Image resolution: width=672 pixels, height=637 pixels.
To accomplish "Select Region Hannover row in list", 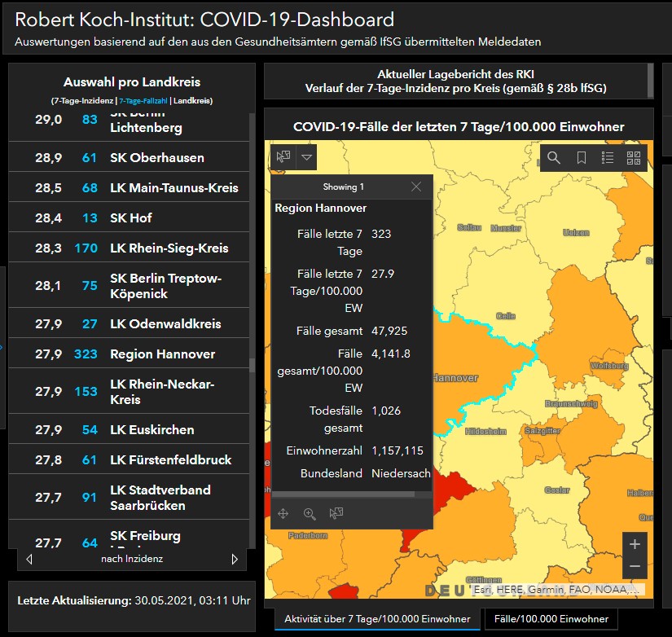I will [x=129, y=354].
